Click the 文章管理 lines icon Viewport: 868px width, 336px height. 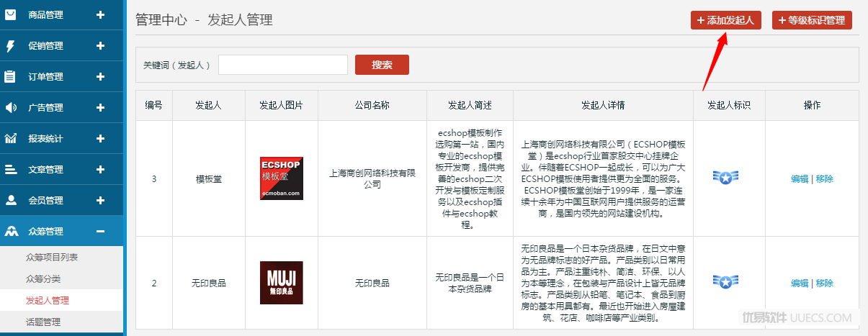(11, 169)
